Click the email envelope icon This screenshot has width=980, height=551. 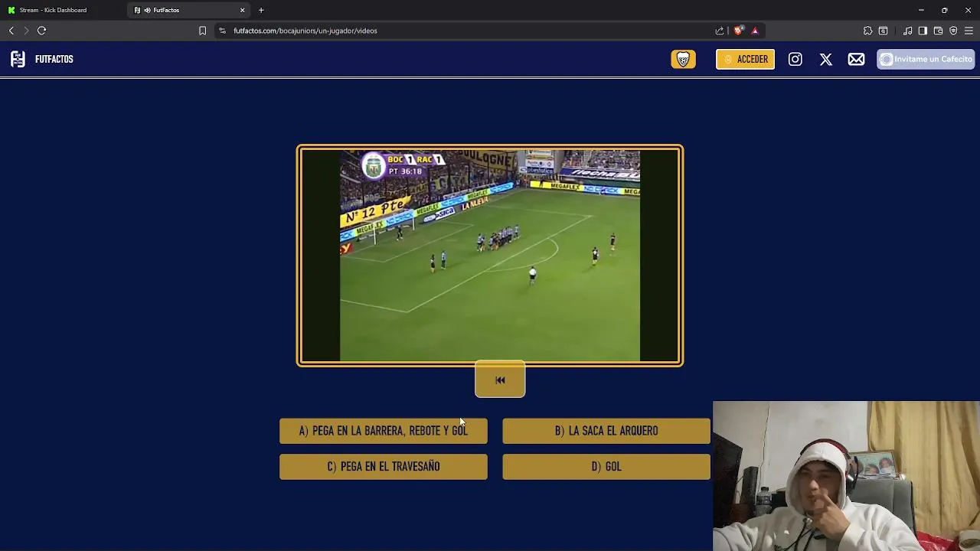[856, 59]
